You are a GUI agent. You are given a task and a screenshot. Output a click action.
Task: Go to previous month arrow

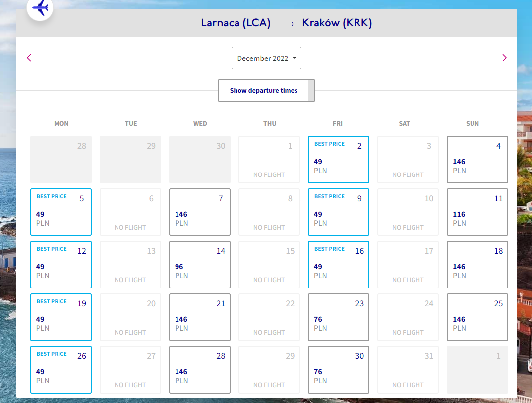(29, 58)
